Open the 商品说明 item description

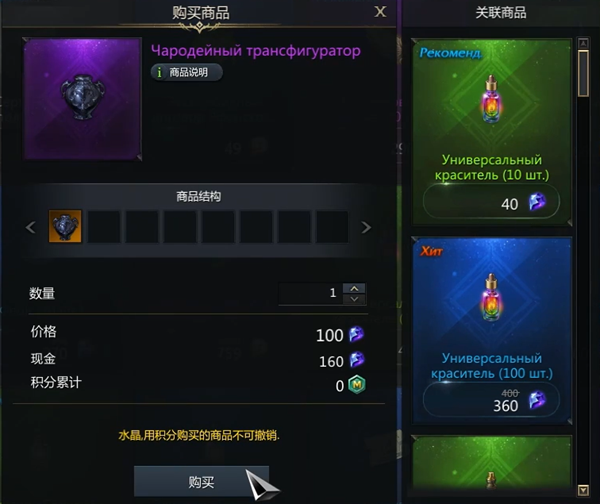coord(187,72)
